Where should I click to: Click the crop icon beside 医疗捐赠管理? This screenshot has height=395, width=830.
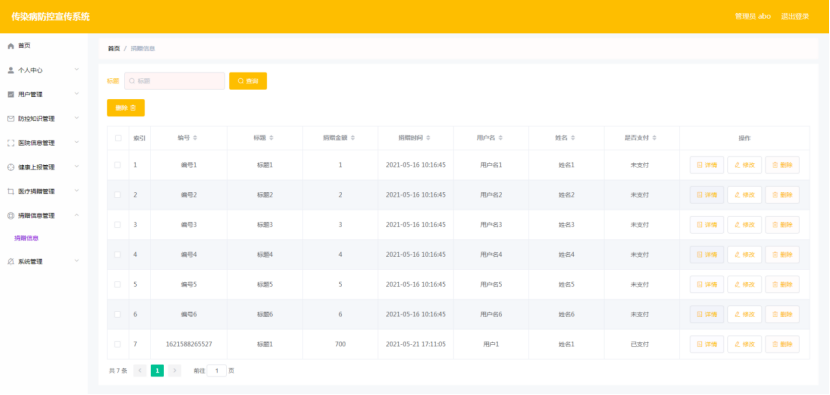[x=11, y=191]
